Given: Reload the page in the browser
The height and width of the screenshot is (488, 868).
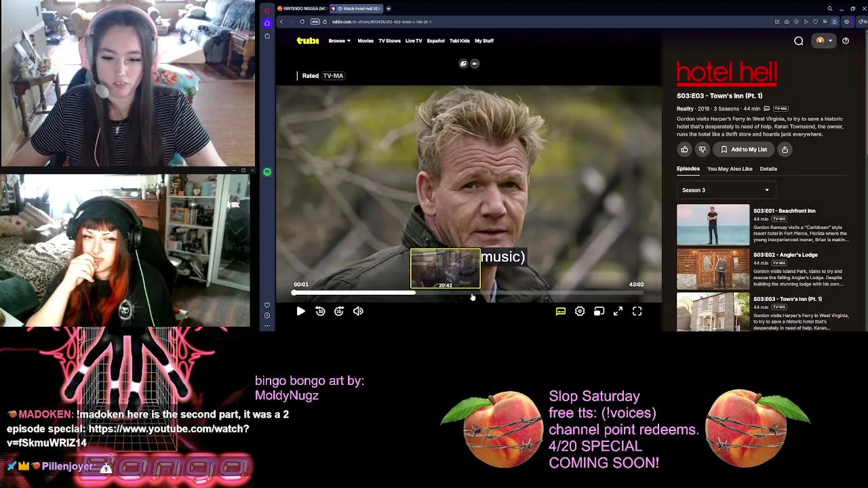Looking at the screenshot, I should point(302,22).
